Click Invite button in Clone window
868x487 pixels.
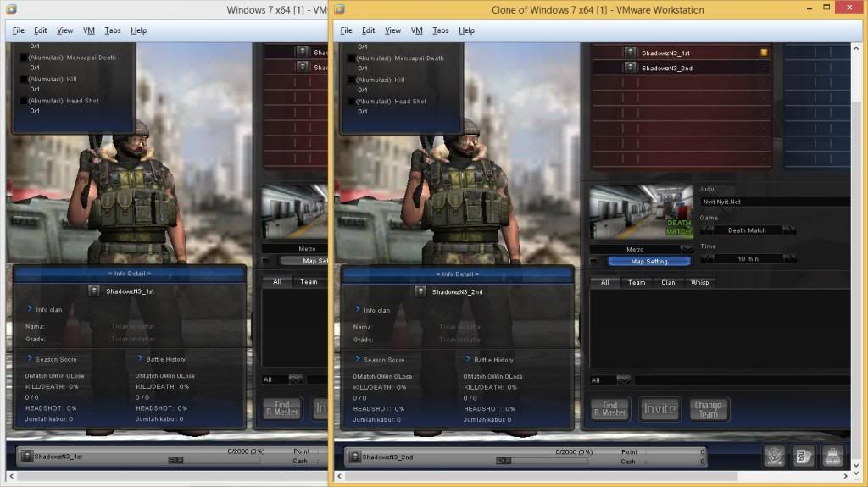pyautogui.click(x=659, y=409)
